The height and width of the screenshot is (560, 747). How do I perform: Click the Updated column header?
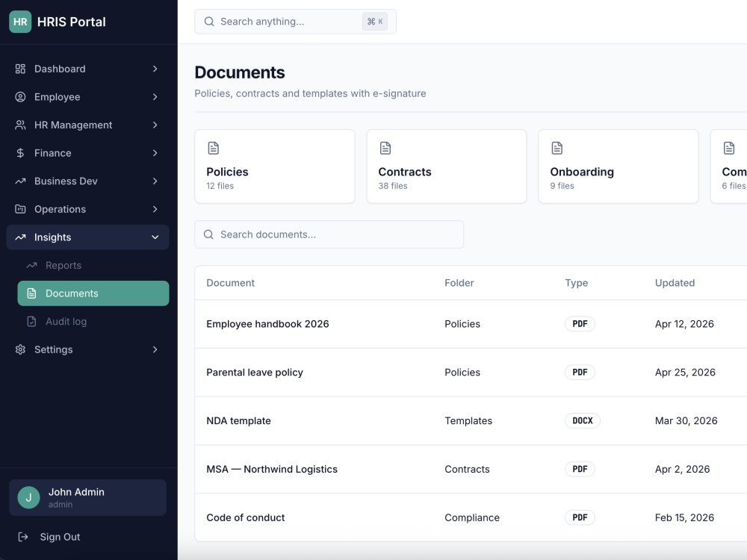pyautogui.click(x=675, y=283)
